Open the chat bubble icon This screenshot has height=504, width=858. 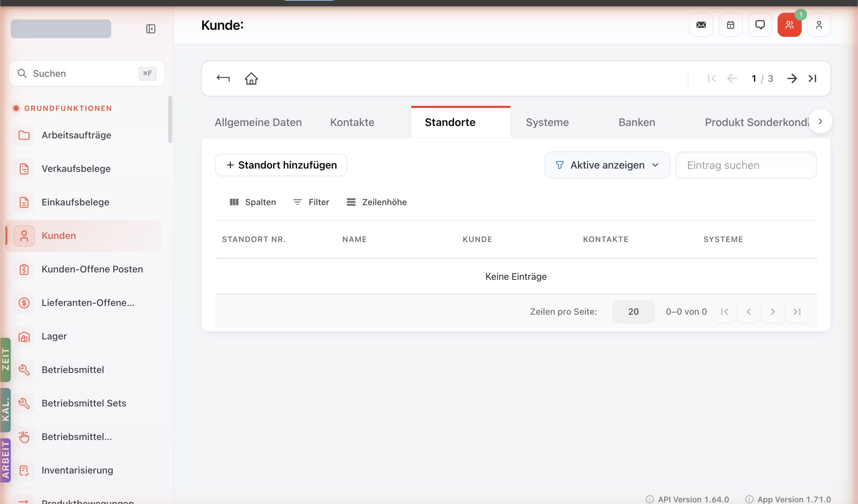[x=760, y=25]
